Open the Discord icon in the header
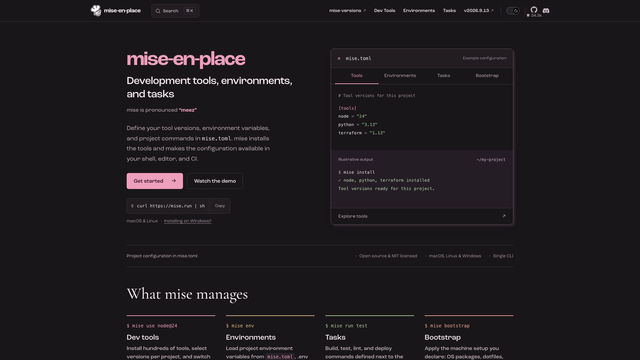The image size is (640, 360). pyautogui.click(x=546, y=11)
